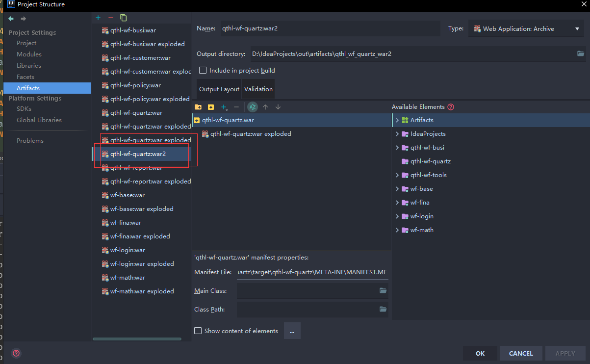
Task: Browse for output directory folder
Action: click(x=581, y=54)
